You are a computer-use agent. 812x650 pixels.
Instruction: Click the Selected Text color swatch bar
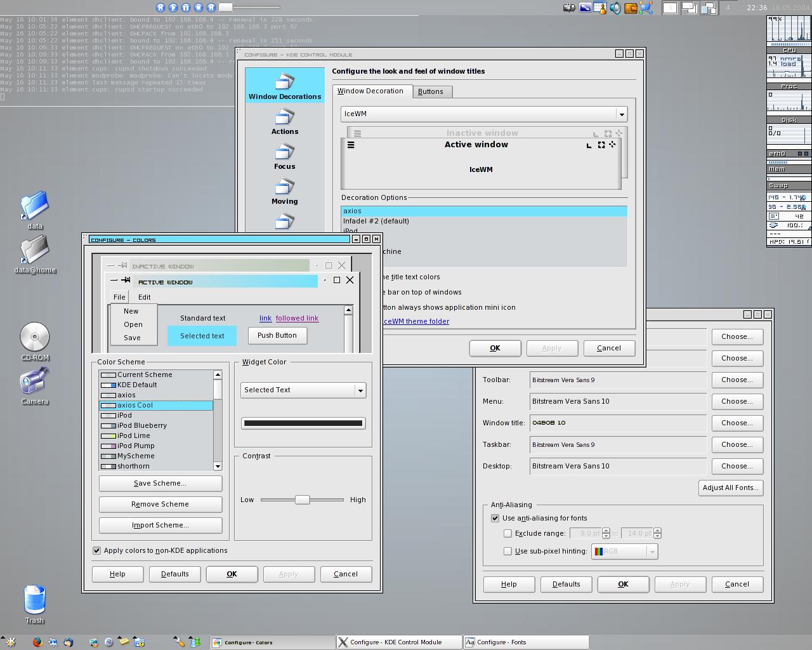pyautogui.click(x=303, y=423)
